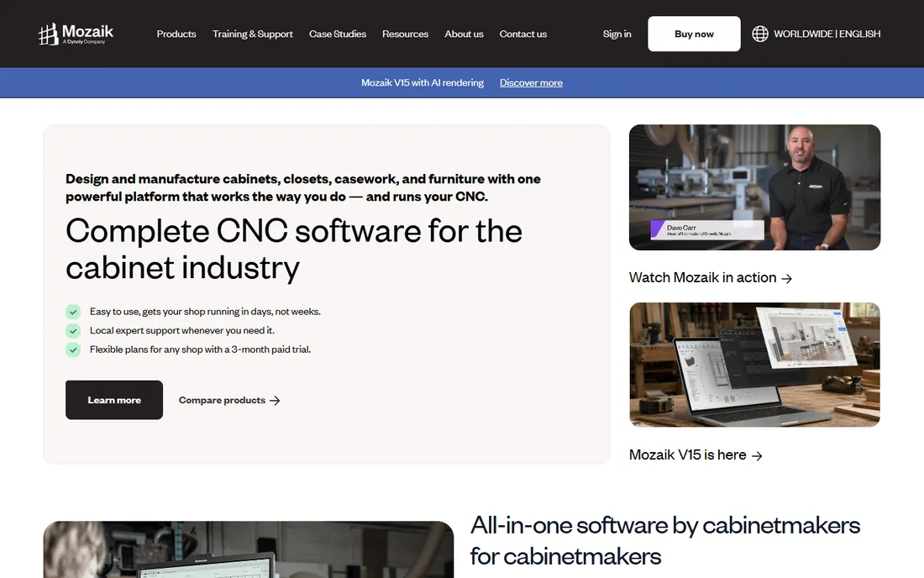Click the Complete CNC software headline

(x=293, y=249)
